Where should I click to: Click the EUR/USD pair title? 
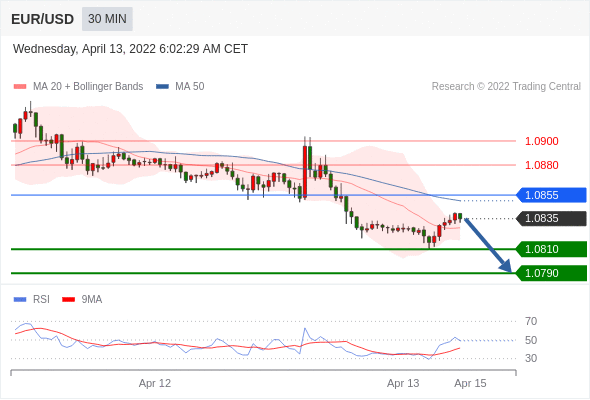click(43, 19)
